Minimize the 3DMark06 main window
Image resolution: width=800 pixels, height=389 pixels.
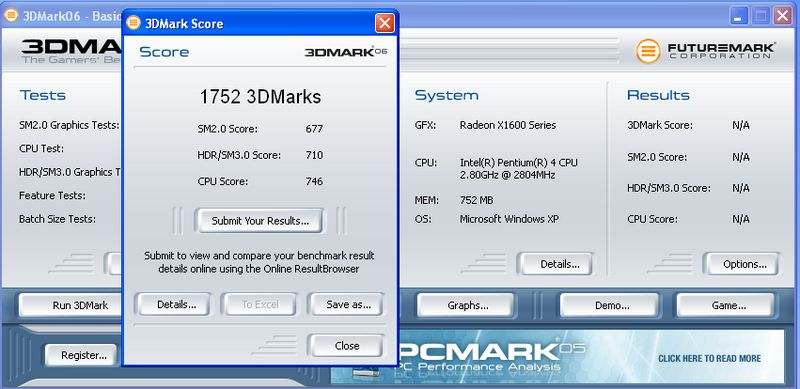click(738, 16)
